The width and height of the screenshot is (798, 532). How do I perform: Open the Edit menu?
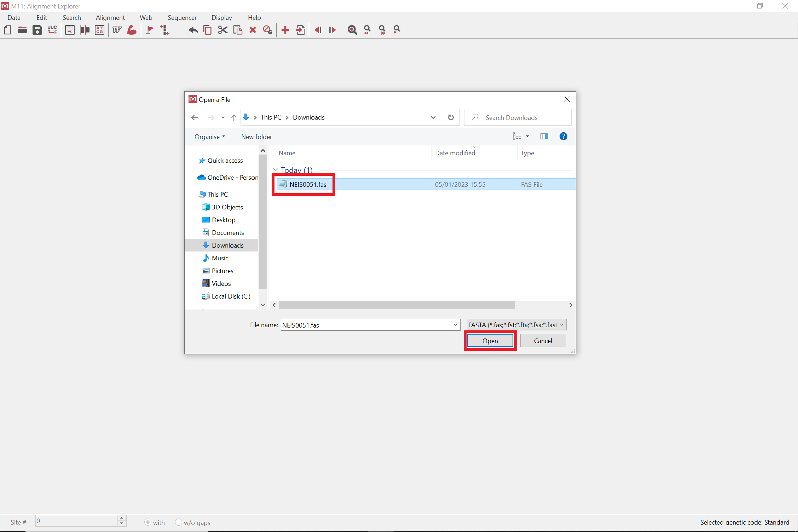[x=41, y=17]
